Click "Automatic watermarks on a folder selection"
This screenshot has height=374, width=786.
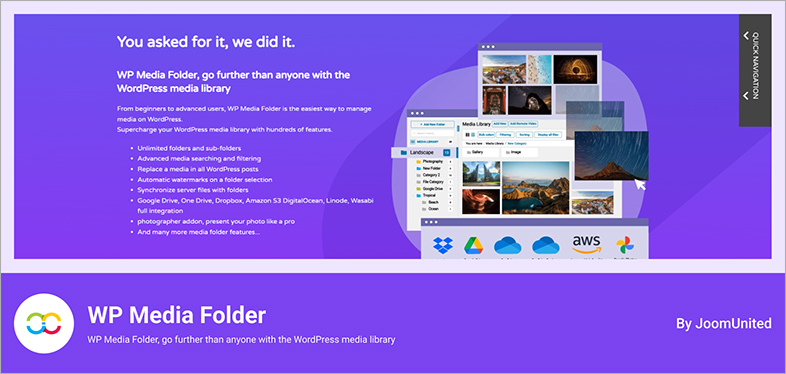tap(205, 179)
